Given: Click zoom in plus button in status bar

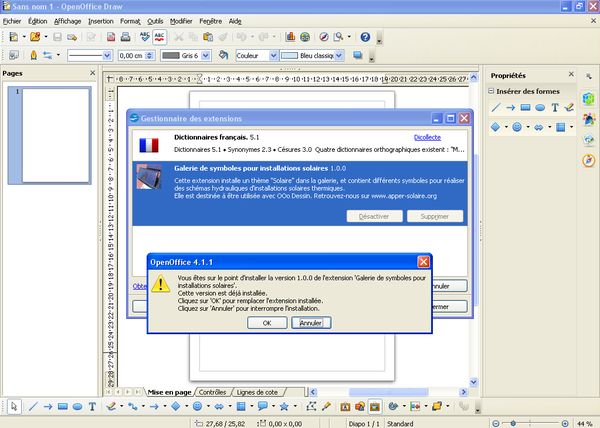Looking at the screenshot, I should [x=565, y=423].
